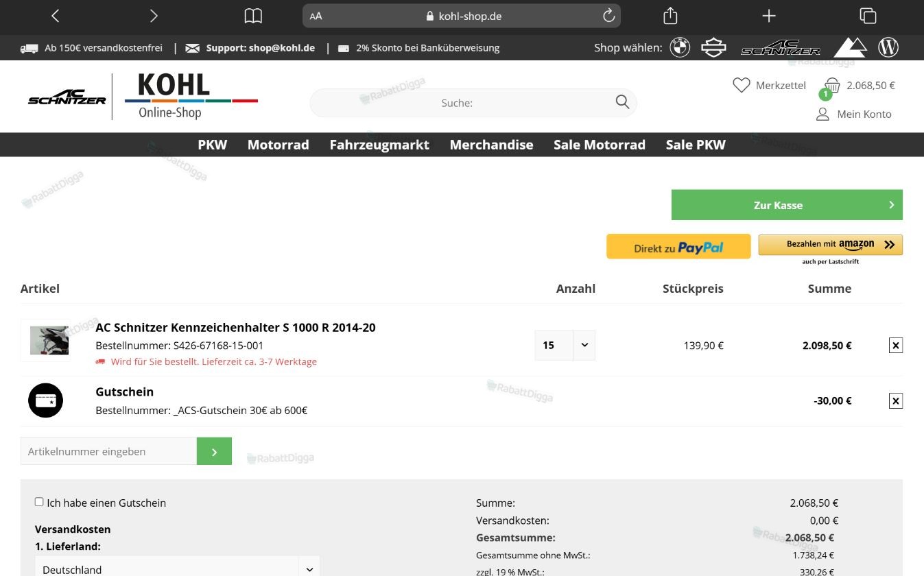Open the Lieferland dropdown set to Deutschland
Viewport: 924px width, 576px height.
pos(177,569)
